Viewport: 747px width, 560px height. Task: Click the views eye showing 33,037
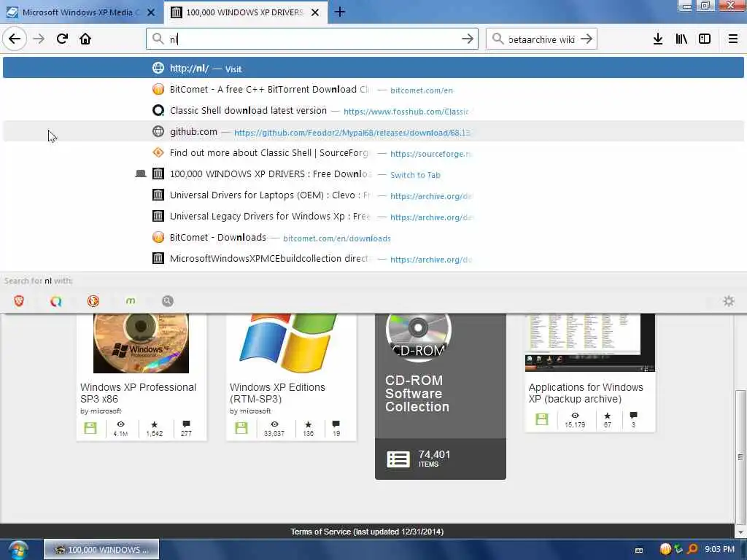pos(274,428)
